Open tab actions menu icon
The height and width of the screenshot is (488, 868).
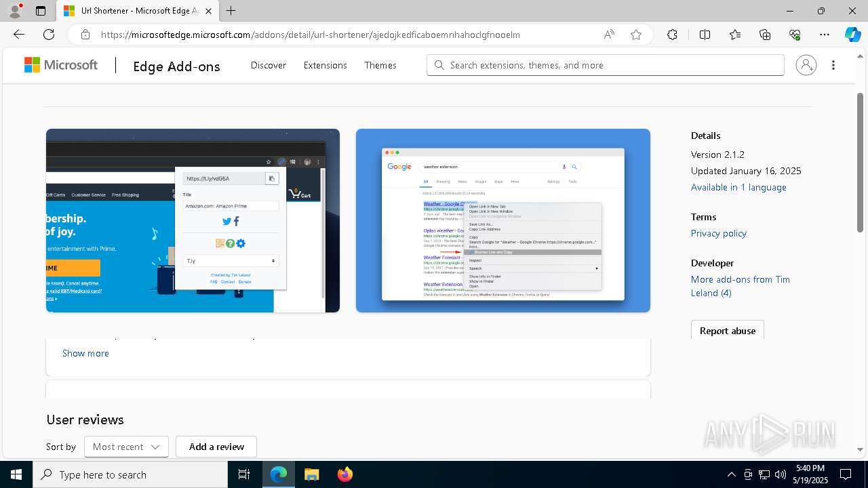click(x=41, y=11)
